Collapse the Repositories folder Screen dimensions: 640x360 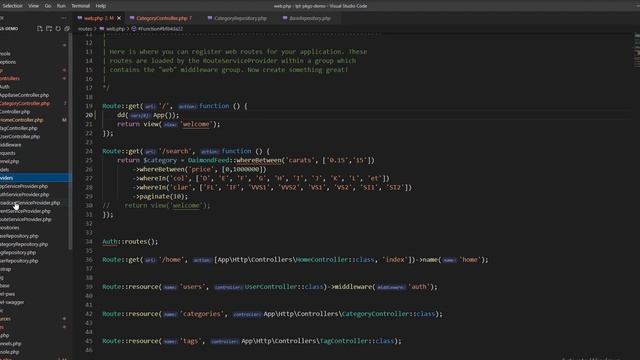click(x=10, y=228)
